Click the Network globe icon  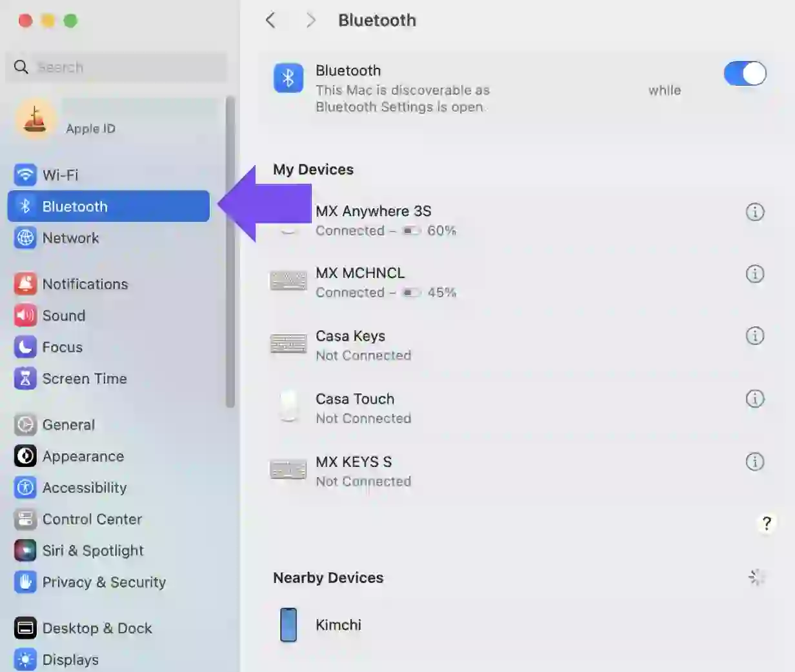pyautogui.click(x=25, y=238)
